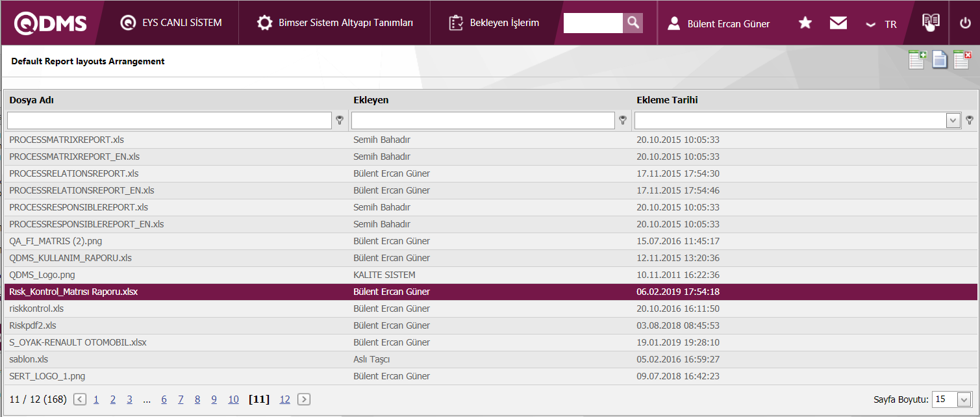Open Bimser Sistem Altyapı Tanımları menu

pos(334,23)
